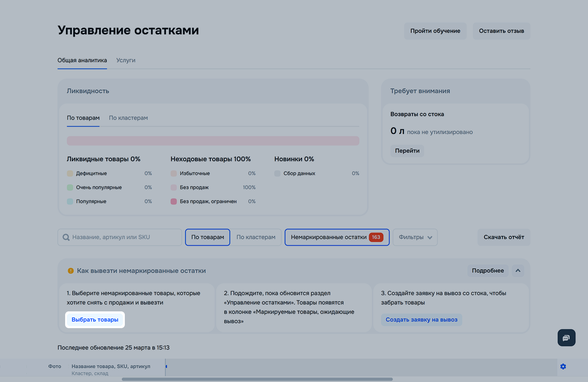Screen dimensions: 588x382
Task: Click the table settings gear icon
Action: [x=563, y=366]
